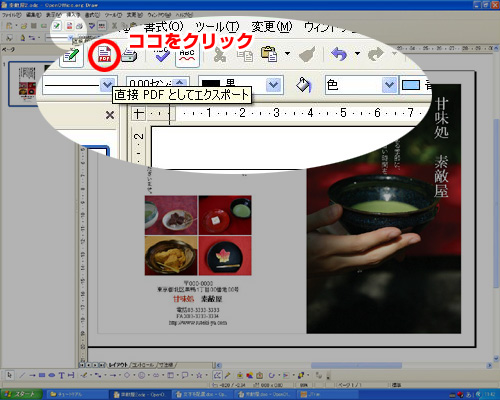
Task: Click the magnified light blue fill color swatch
Action: [411, 85]
